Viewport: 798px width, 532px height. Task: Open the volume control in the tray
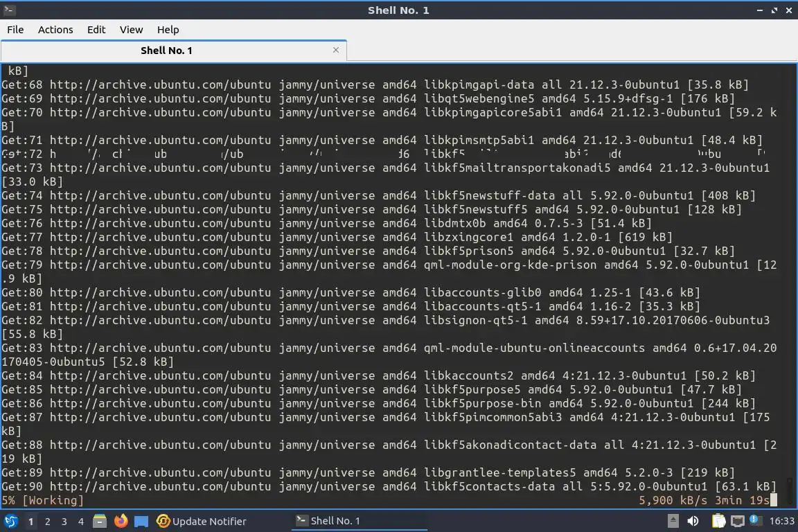click(693, 521)
